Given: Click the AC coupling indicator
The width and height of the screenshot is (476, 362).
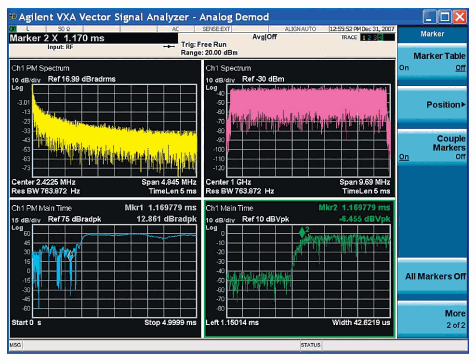Looking at the screenshot, I should 176,29.
